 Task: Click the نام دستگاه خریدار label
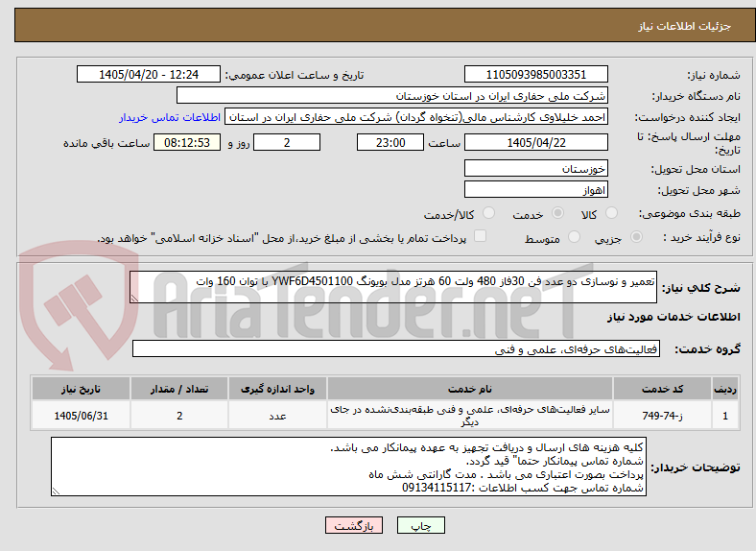click(697, 96)
